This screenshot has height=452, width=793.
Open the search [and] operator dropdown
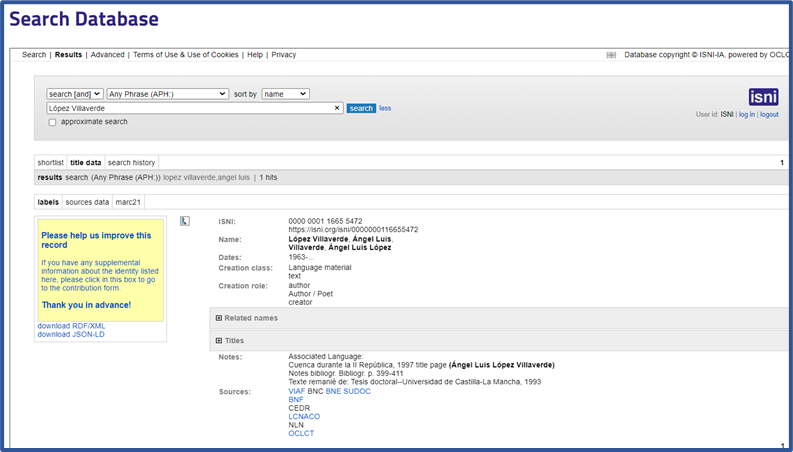click(x=75, y=94)
